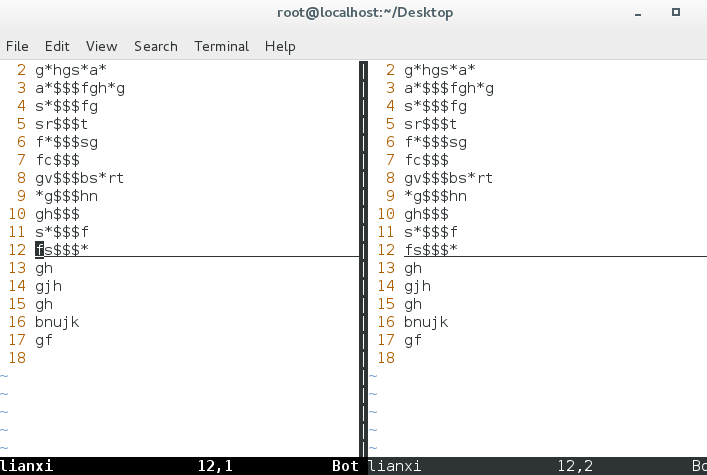
Task: Click line 5 'sr$$$t' in right pane
Action: (x=431, y=124)
